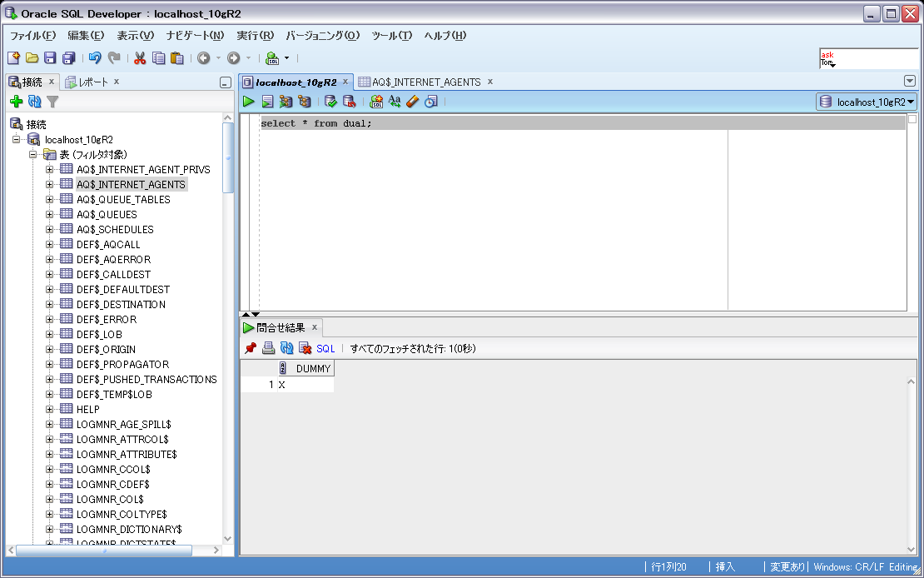Close the localhost_10gR2 worksheet tab
This screenshot has width=924, height=578.
345,82
